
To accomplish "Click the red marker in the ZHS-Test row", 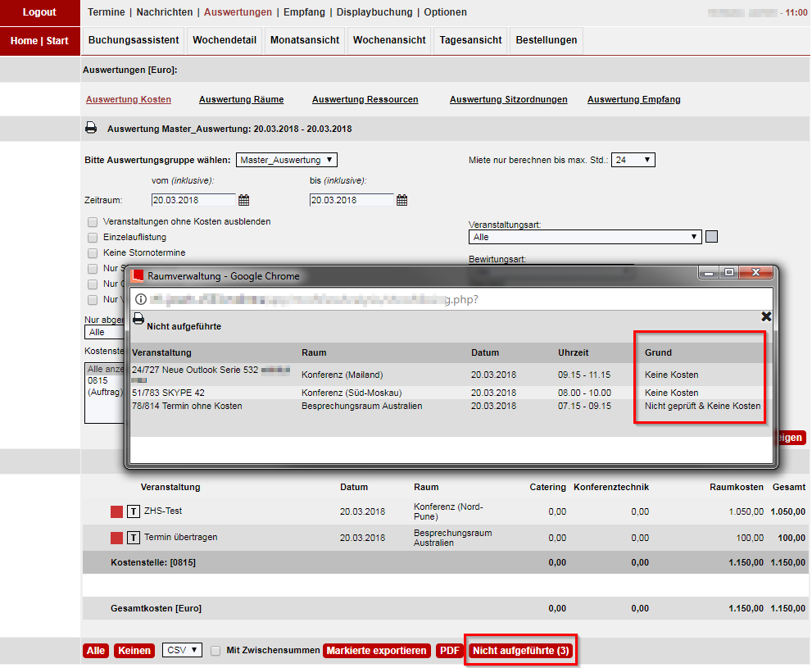I will 117,512.
